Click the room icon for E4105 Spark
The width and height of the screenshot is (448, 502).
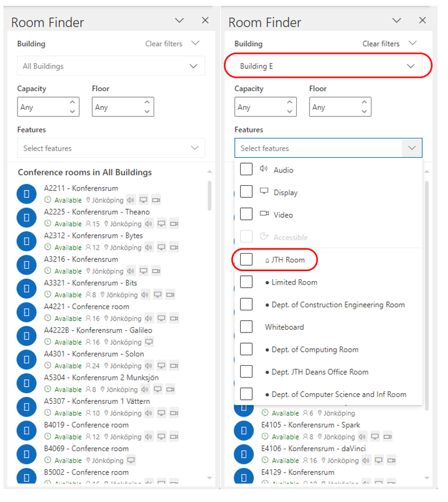[244, 431]
